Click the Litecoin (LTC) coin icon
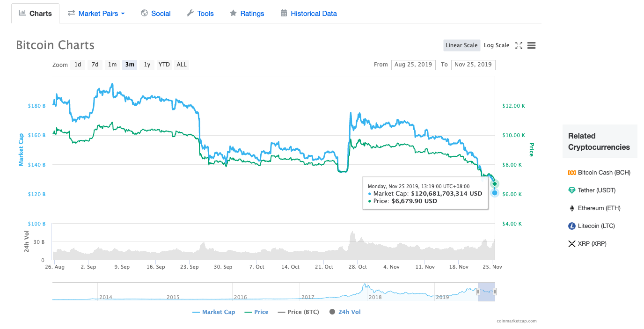This screenshot has height=329, width=644. (x=571, y=226)
